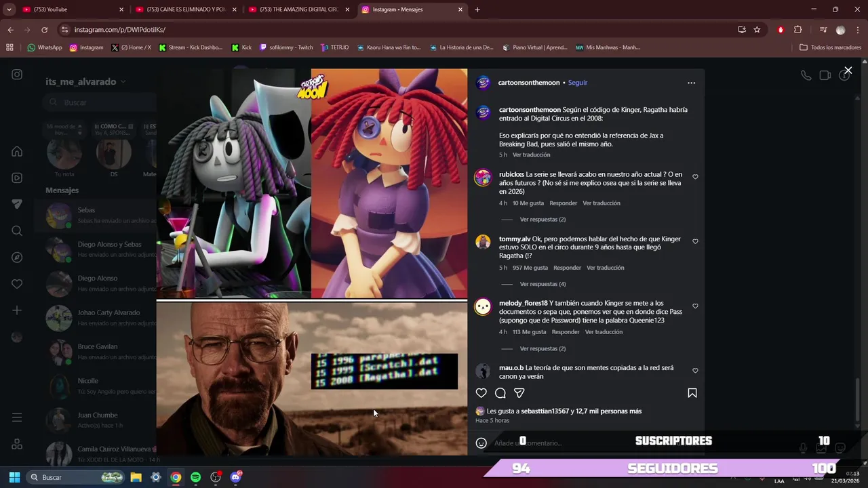Show replies (2) under melody_flores18's comment

pyautogui.click(x=542, y=348)
